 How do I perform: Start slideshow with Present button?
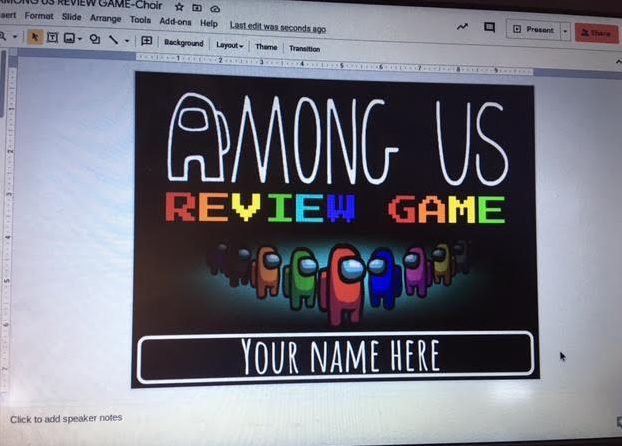tap(534, 29)
